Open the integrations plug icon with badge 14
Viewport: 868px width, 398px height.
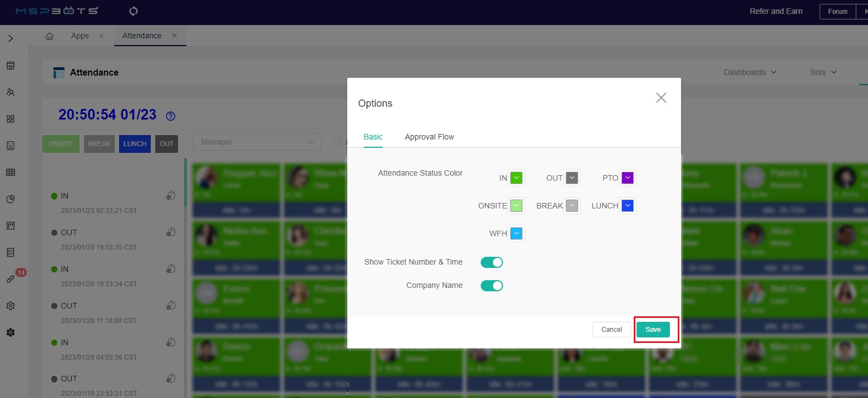coord(11,279)
